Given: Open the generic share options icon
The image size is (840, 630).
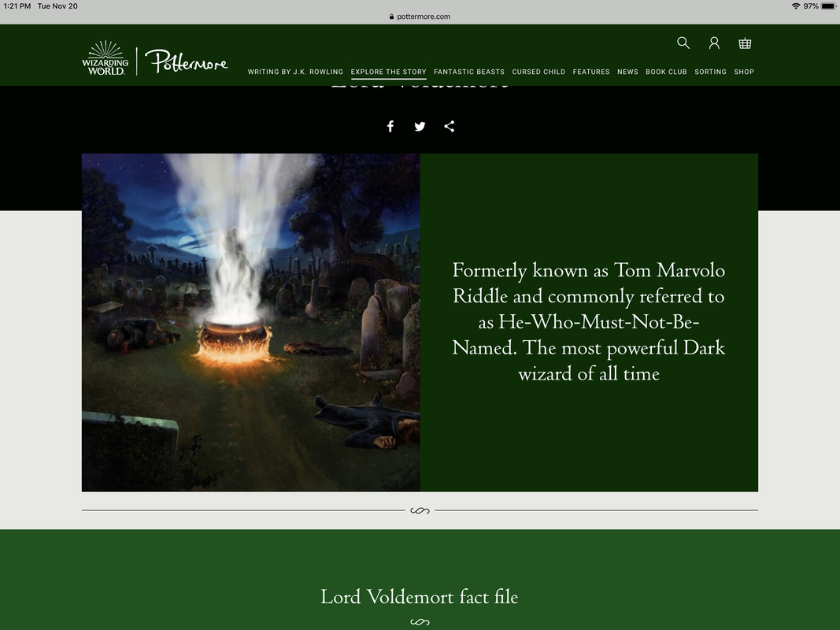Looking at the screenshot, I should pyautogui.click(x=450, y=127).
